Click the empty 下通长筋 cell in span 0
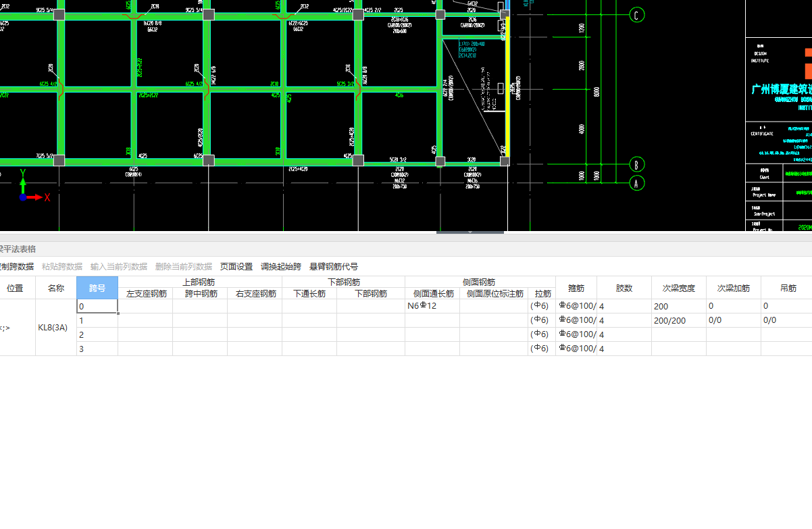812x529 pixels. (309, 306)
